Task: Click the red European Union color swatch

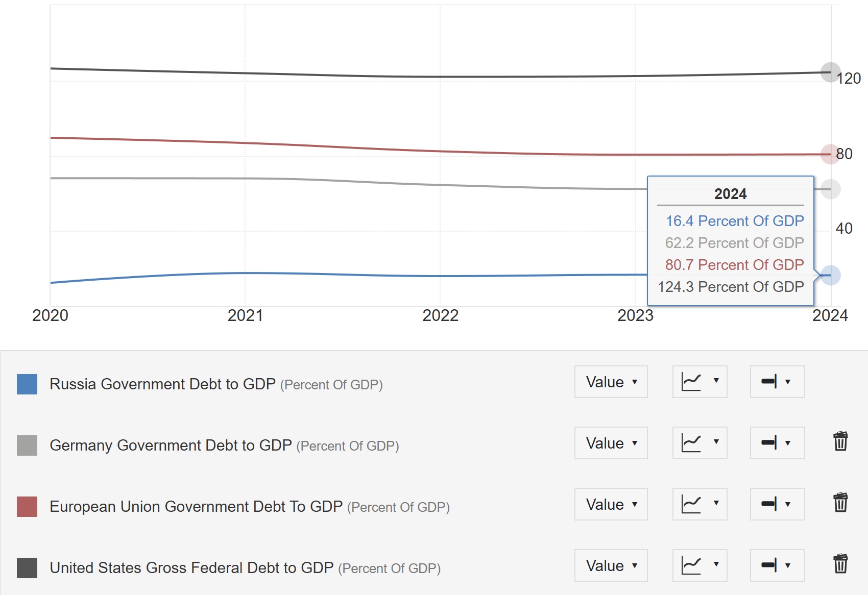Action: click(x=27, y=506)
